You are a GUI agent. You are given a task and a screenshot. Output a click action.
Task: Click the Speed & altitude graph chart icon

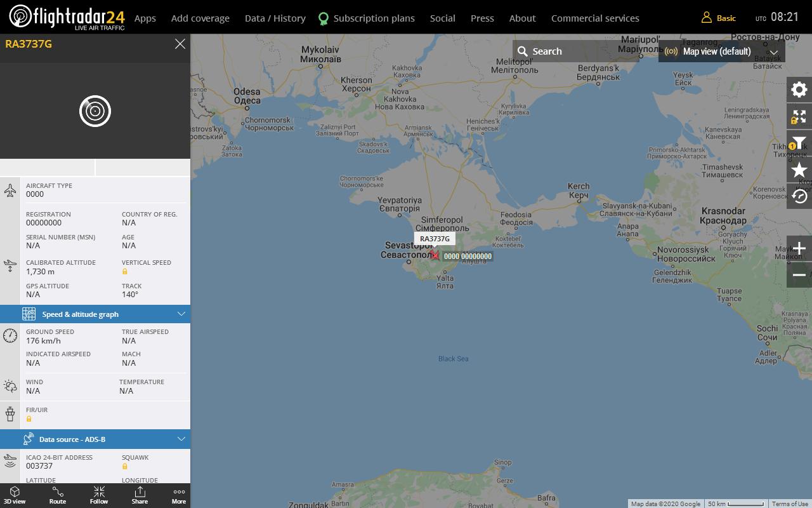(29, 314)
